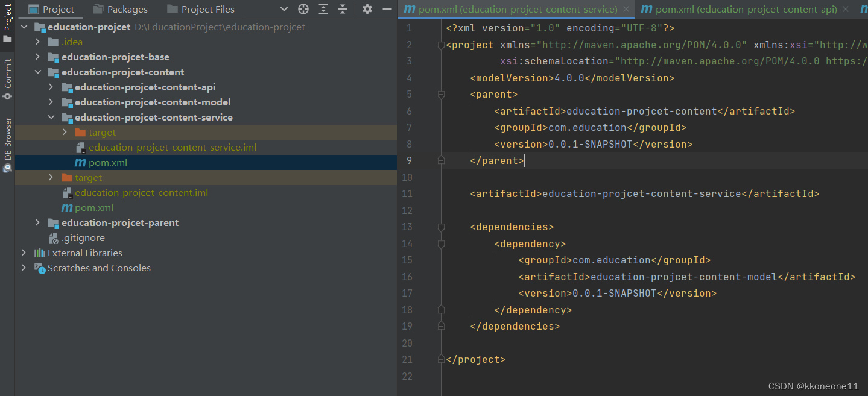
Task: Hide the Project tool window with minus icon
Action: 387,9
